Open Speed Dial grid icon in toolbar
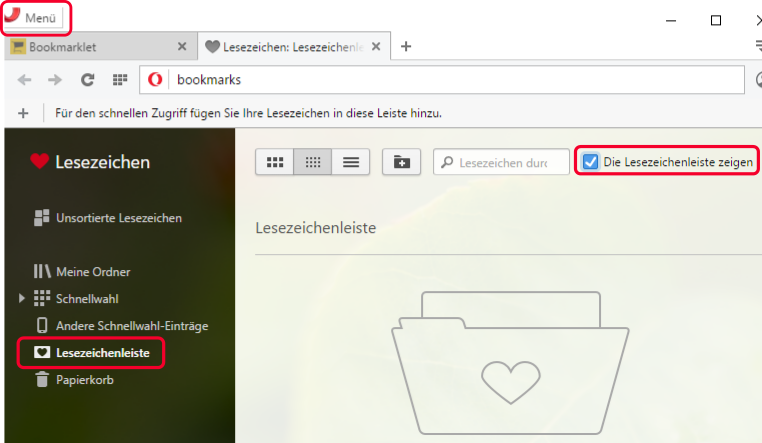 [120, 80]
